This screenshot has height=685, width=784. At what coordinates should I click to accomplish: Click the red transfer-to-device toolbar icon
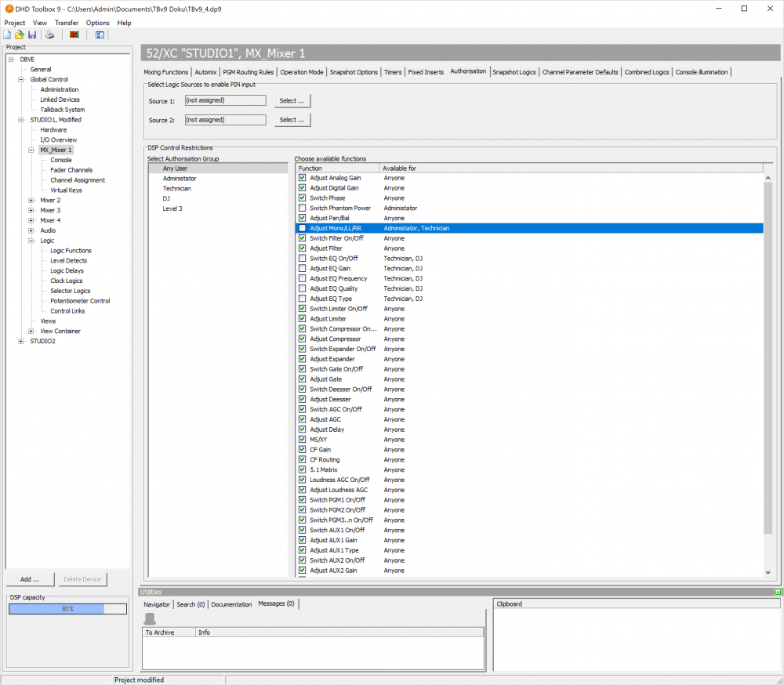(x=73, y=34)
